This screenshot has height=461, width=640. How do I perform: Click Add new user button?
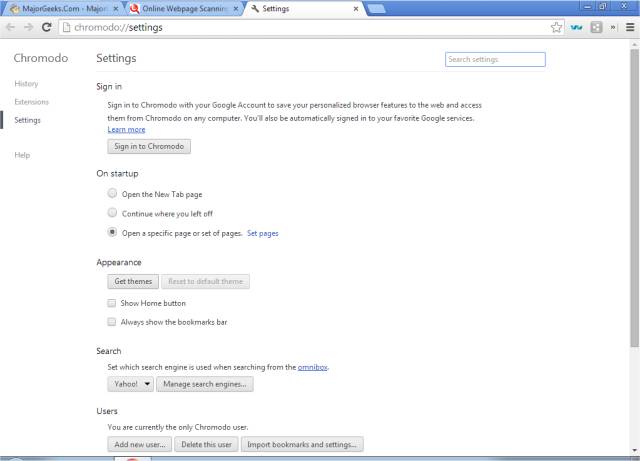coord(140,444)
